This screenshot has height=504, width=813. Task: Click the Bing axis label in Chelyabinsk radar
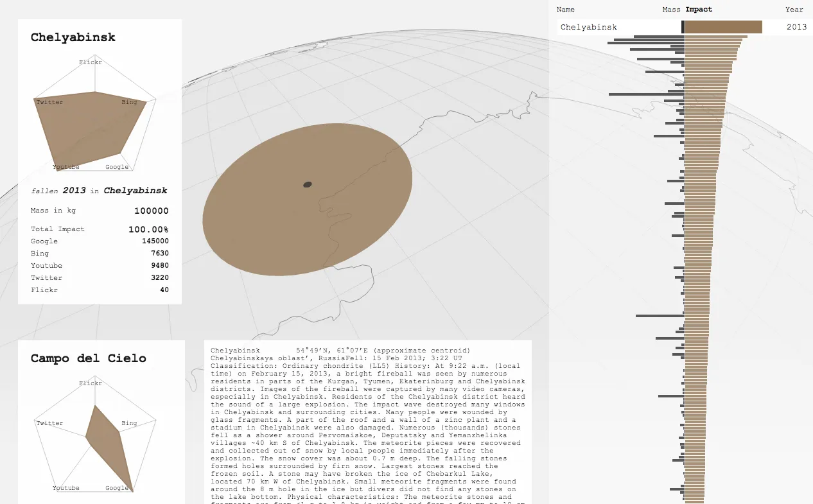pos(129,102)
